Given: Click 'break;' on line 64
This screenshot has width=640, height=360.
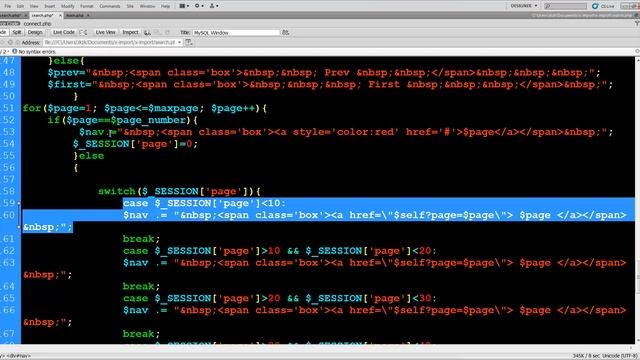Looking at the screenshot, I should coord(141,286).
